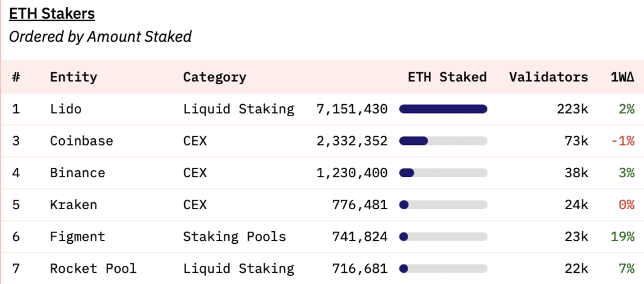Open the Binance entity entry
The height and width of the screenshot is (284, 644).
pyautogui.click(x=77, y=173)
